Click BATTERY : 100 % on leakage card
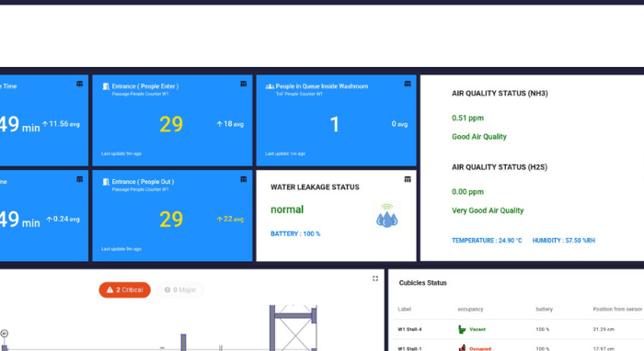Screen dimensions: 644x351 (295, 233)
